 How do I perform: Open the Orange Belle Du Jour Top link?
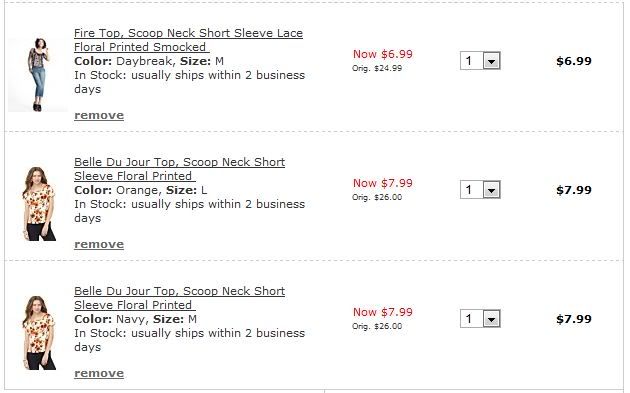(x=180, y=169)
